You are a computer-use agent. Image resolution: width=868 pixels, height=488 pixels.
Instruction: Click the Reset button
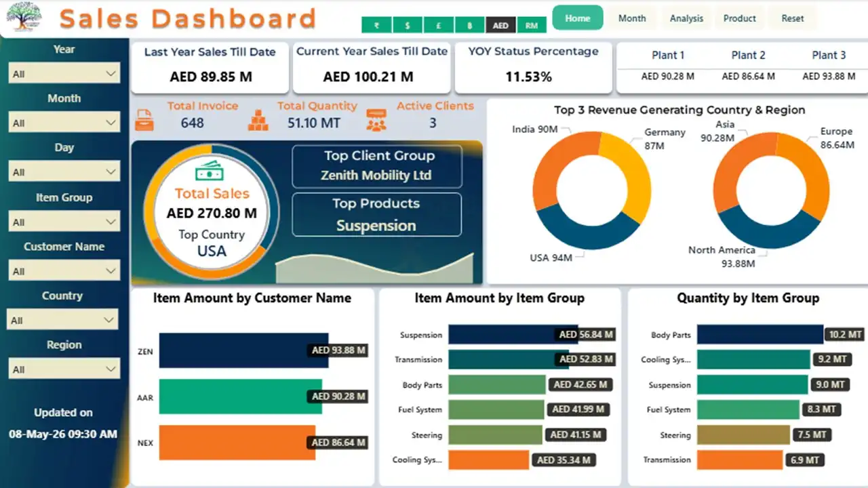[x=793, y=18]
